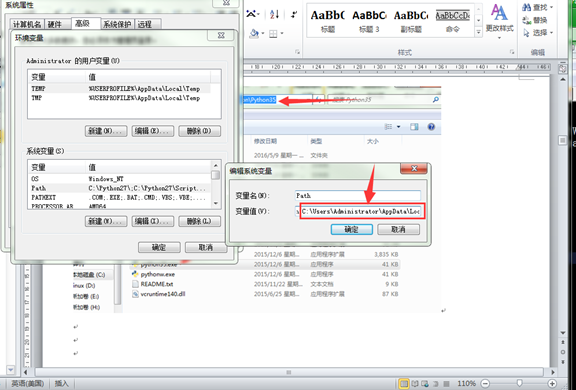Click 新建(N) under user variables
Screen dimensions: 576x390
pyautogui.click(x=106, y=131)
